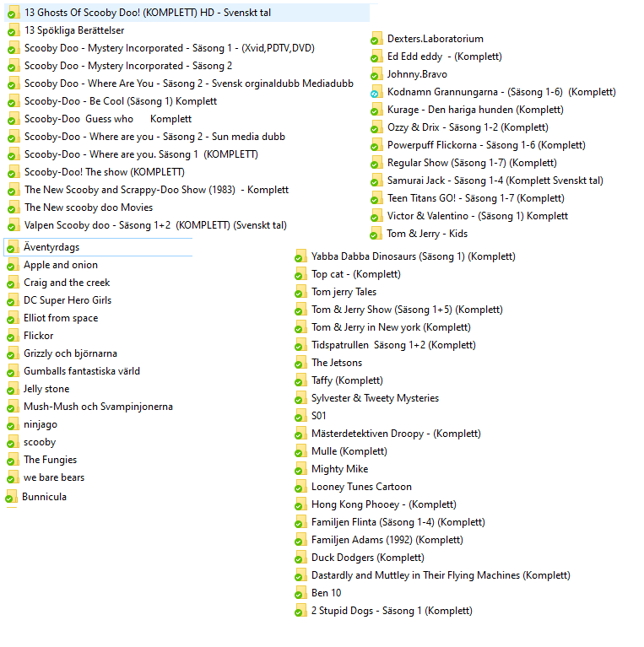Select Teen Titans GO! Säsong 1-7 folder
Viewport: 644px width, 647px height.
click(475, 198)
